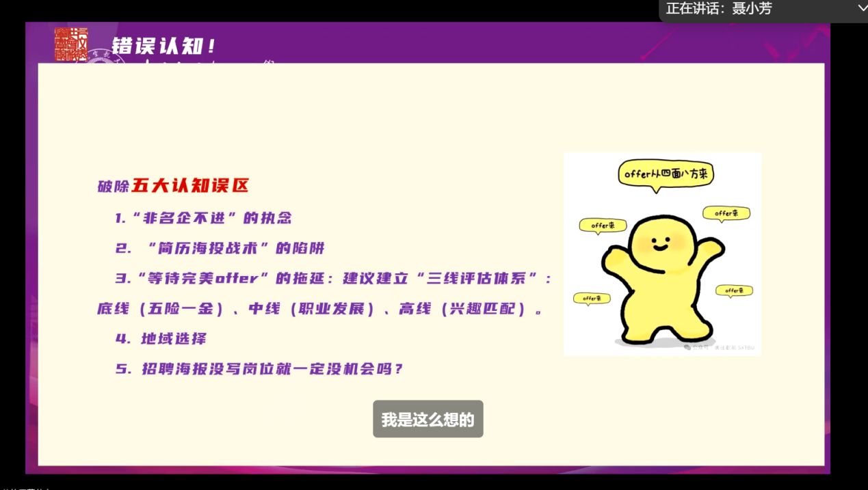Viewport: 868px width, 490px height.
Task: Click the red seal logo on slide
Action: point(71,44)
